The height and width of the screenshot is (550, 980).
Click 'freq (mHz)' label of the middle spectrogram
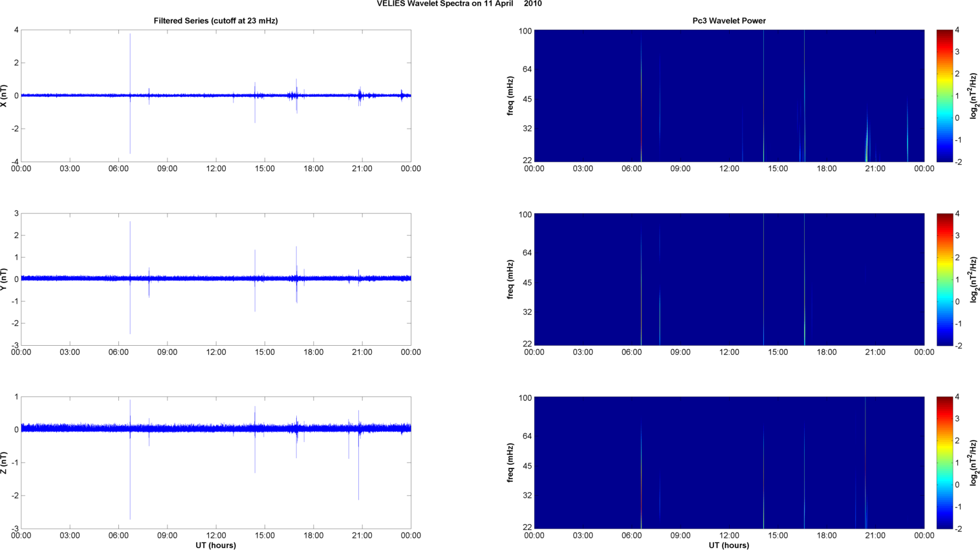510,279
